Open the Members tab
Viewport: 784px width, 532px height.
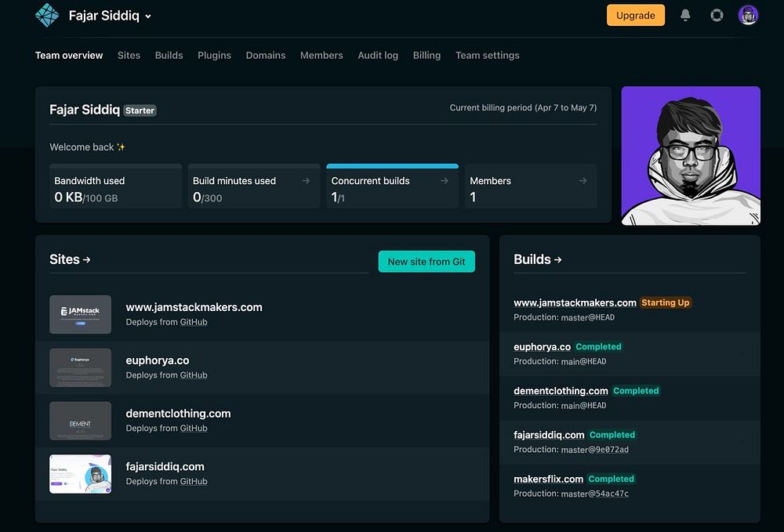(x=321, y=56)
